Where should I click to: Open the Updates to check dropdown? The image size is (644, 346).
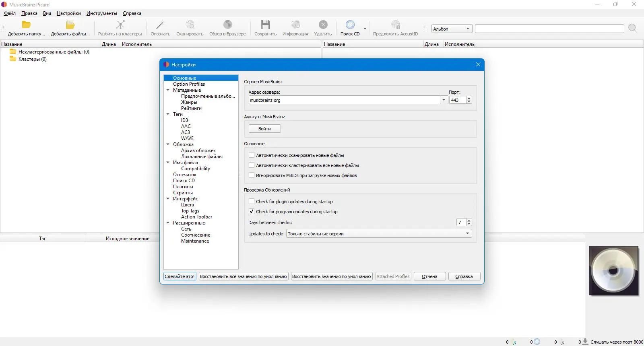click(x=378, y=234)
